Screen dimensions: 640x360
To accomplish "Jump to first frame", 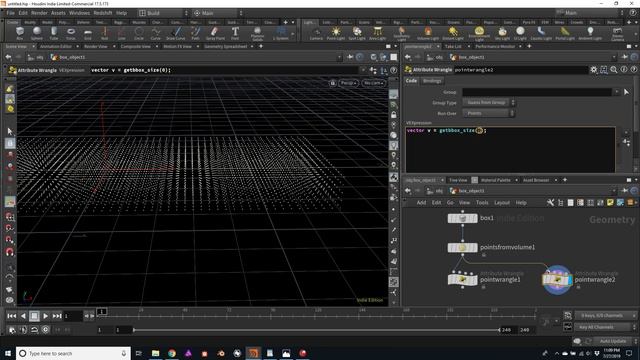I will (x=12, y=316).
